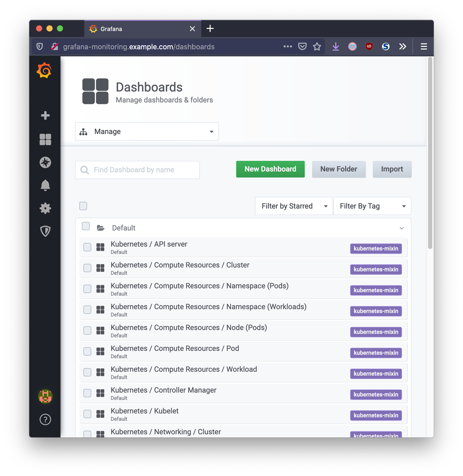Open Alerting bell icon in sidebar
This screenshot has width=463, height=476.
point(45,185)
